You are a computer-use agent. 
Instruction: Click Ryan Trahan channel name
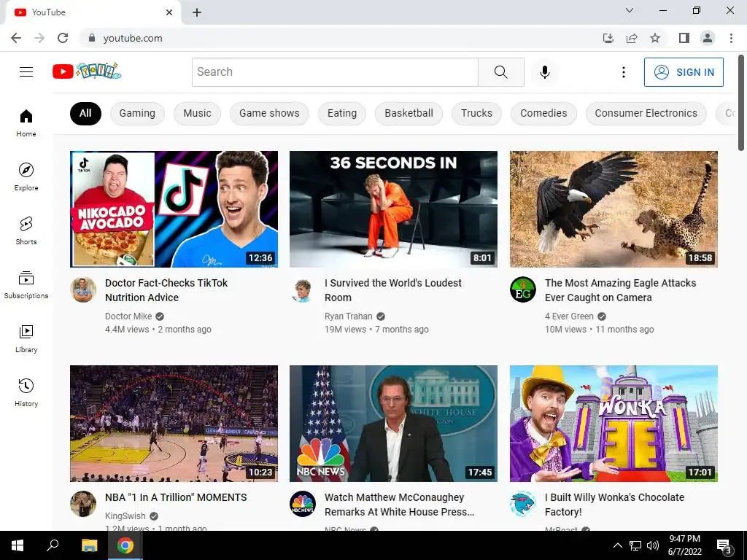348,316
